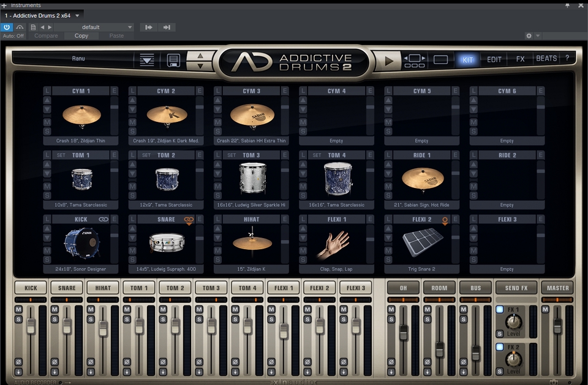Open the instrument selector dropdown arrow
588x385 pixels.
[77, 16]
